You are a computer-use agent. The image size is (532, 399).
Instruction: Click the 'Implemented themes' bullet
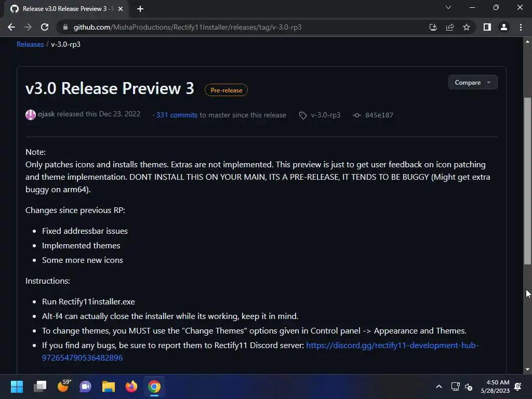[x=81, y=246]
